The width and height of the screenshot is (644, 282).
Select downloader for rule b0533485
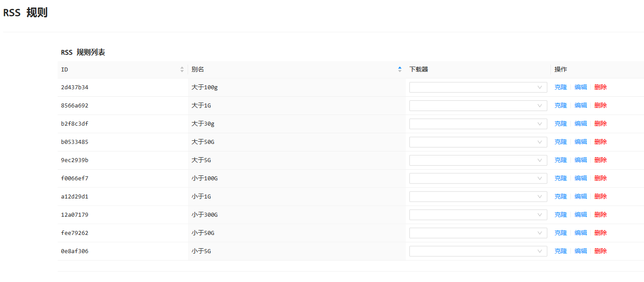478,142
